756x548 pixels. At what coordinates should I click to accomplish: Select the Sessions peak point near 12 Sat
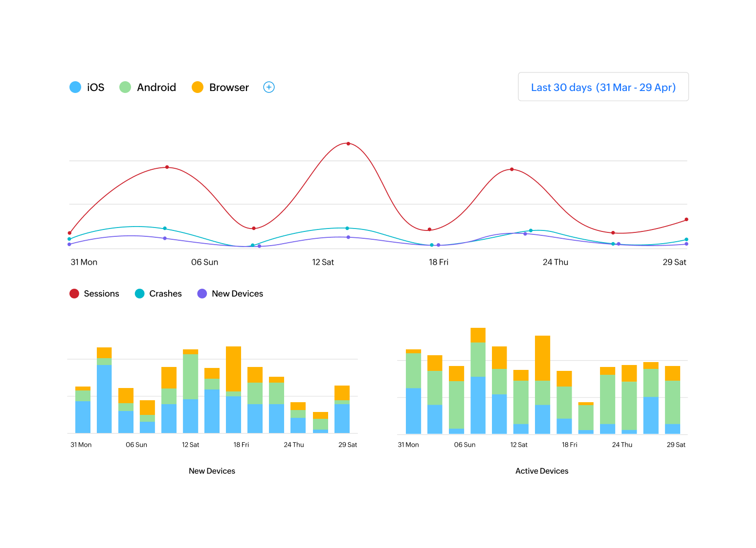(x=348, y=143)
